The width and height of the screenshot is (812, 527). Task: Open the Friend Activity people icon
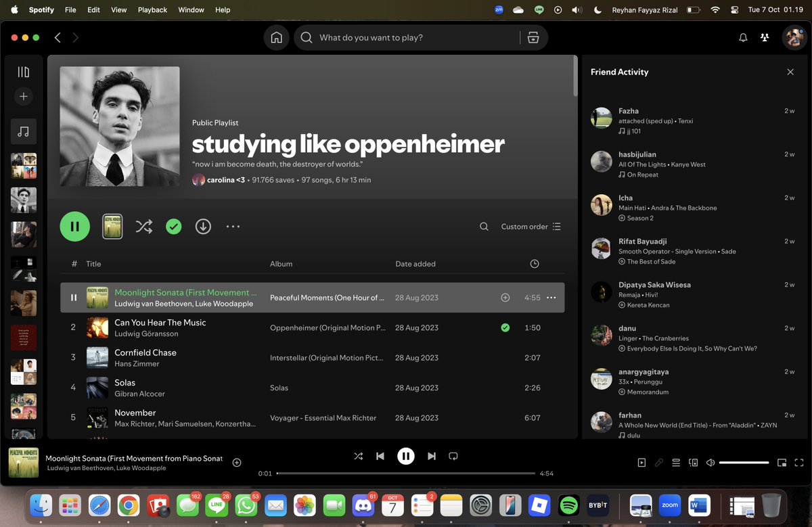click(x=765, y=38)
